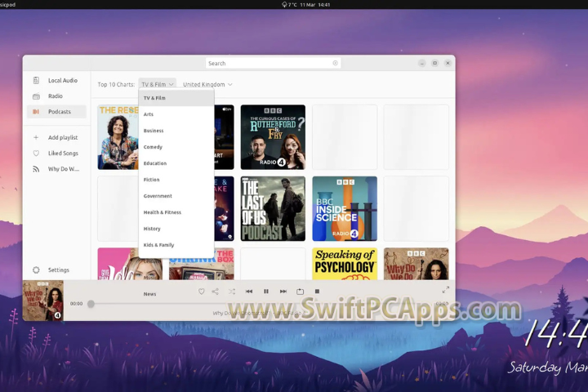The width and height of the screenshot is (588, 392).
Task: Go to Radio
Action: click(56, 96)
